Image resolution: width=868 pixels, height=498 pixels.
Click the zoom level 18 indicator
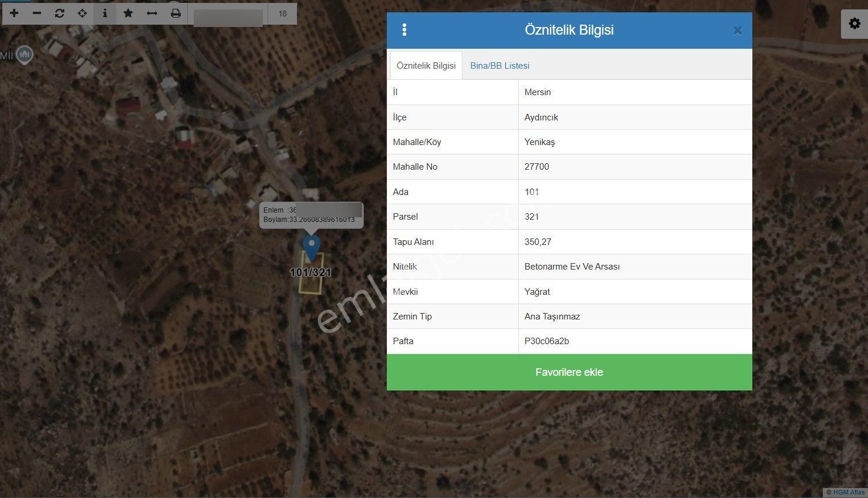[283, 14]
